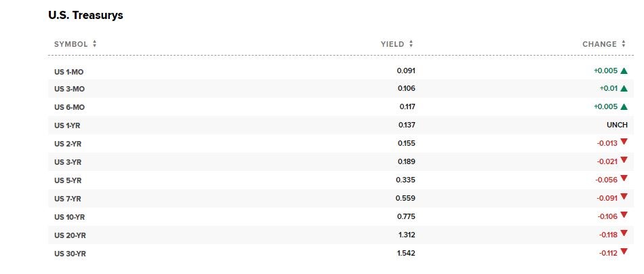Open the US 1-MO treasury link
644x274 pixels.
69,71
